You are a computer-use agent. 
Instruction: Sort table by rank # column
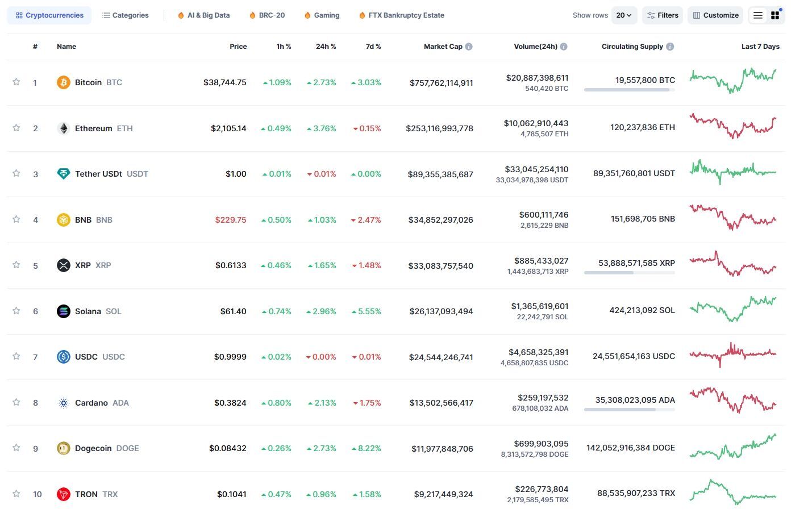tap(35, 47)
